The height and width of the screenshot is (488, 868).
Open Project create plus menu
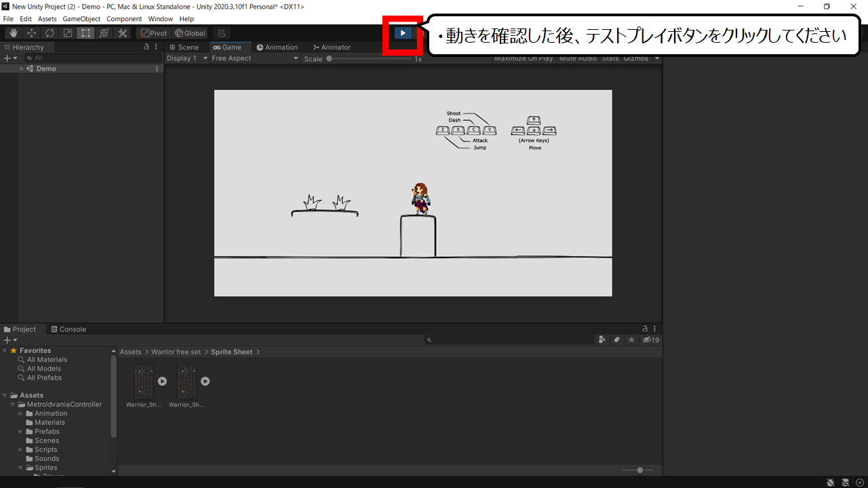(9, 340)
